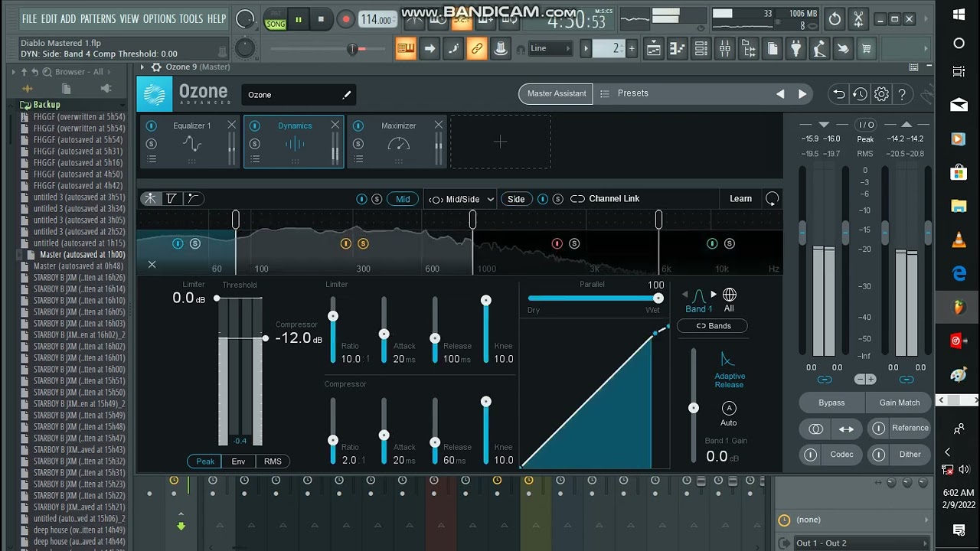Remove the Maximizer module
The width and height of the screenshot is (980, 551).
coord(438,125)
